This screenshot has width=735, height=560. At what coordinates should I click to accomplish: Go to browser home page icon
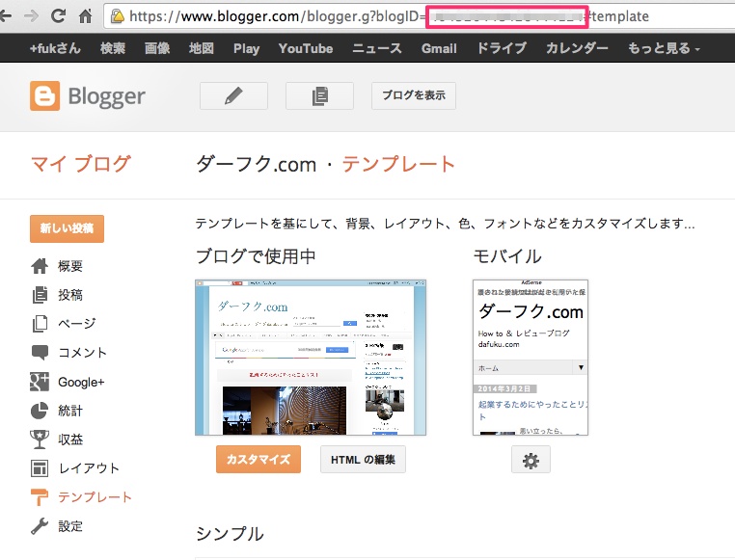pyautogui.click(x=85, y=16)
